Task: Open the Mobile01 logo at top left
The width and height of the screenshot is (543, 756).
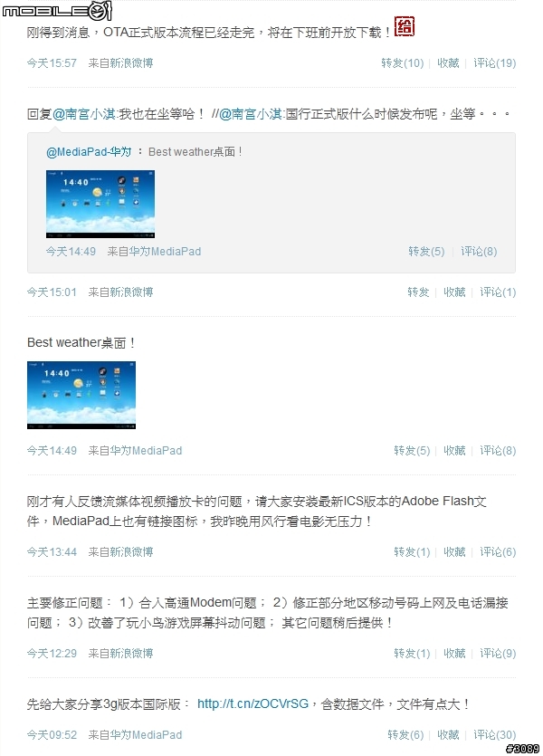Action: pyautogui.click(x=57, y=10)
